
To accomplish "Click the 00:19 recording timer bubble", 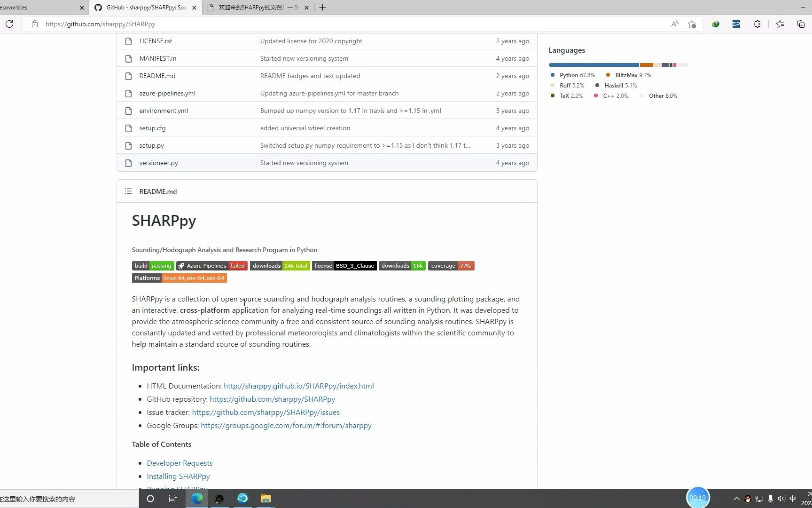I will (698, 498).
